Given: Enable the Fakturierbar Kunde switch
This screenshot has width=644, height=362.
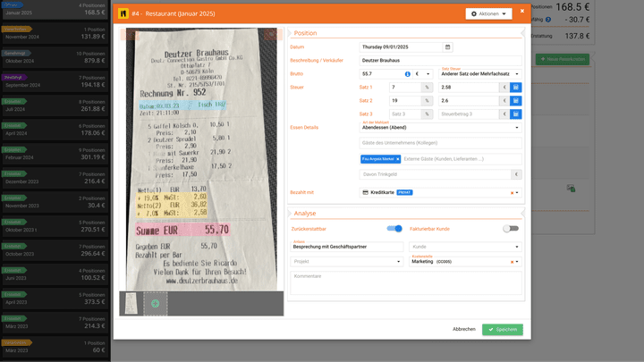Looking at the screenshot, I should click(x=511, y=229).
